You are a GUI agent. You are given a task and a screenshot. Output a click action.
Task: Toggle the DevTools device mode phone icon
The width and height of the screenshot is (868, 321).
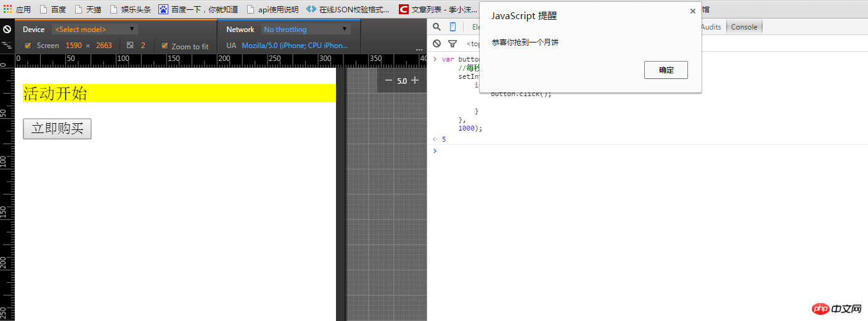click(x=452, y=26)
